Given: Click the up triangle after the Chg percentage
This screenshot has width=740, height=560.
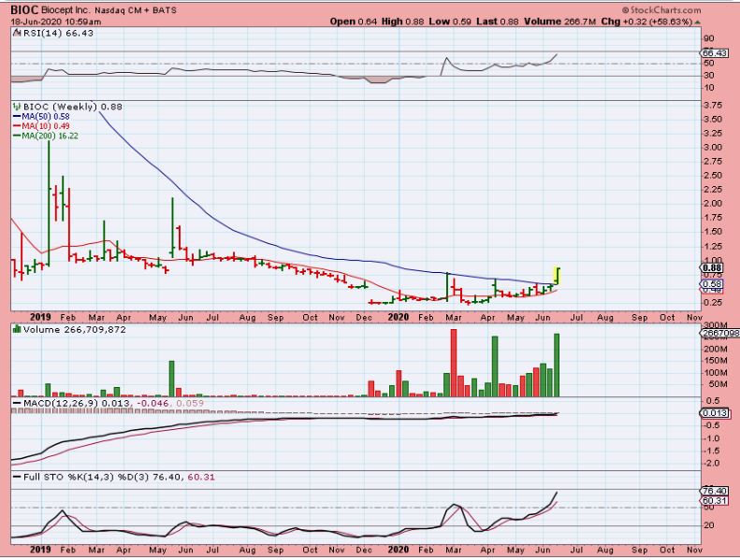Looking at the screenshot, I should 698,22.
